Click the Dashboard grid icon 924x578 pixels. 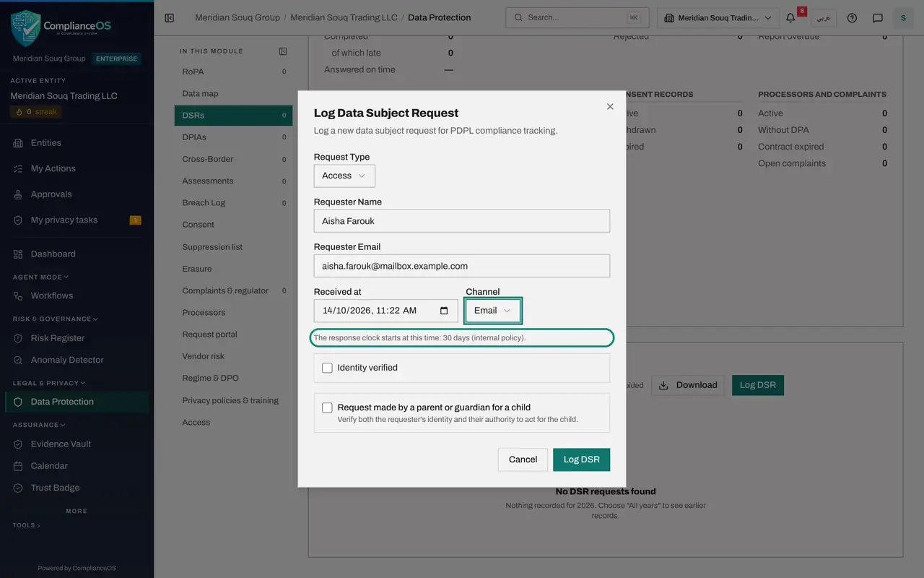pyautogui.click(x=18, y=254)
